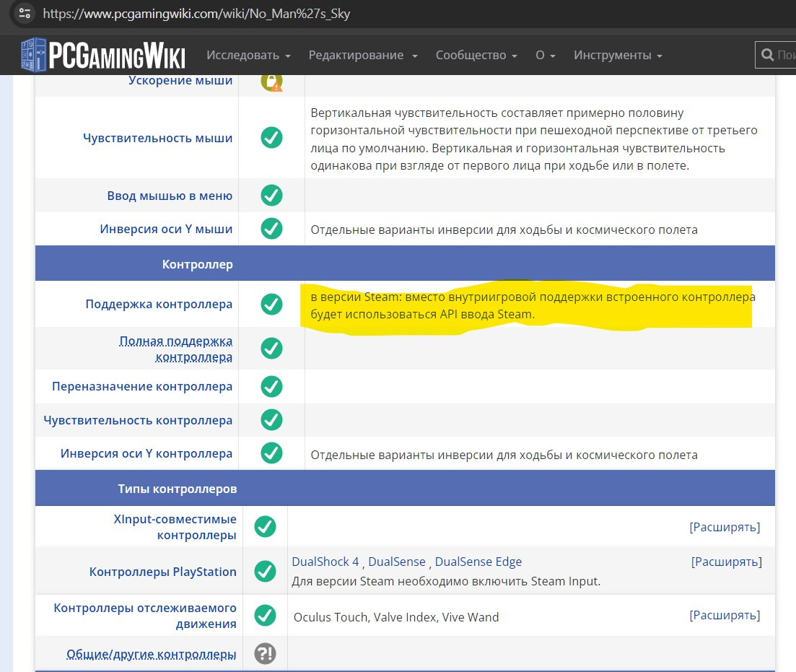Image resolution: width=796 pixels, height=672 pixels.
Task: Click the search magnifier icon
Action: pos(766,55)
